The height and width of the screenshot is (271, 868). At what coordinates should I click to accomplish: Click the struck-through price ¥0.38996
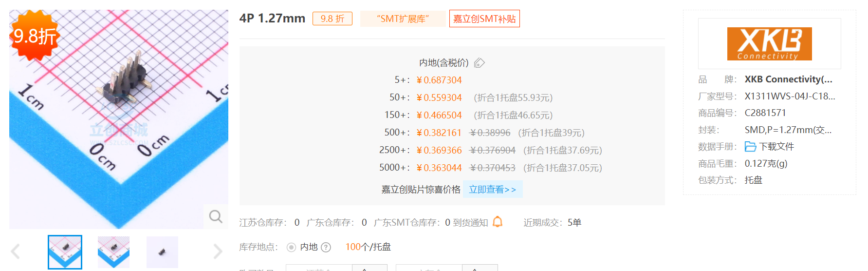(490, 133)
